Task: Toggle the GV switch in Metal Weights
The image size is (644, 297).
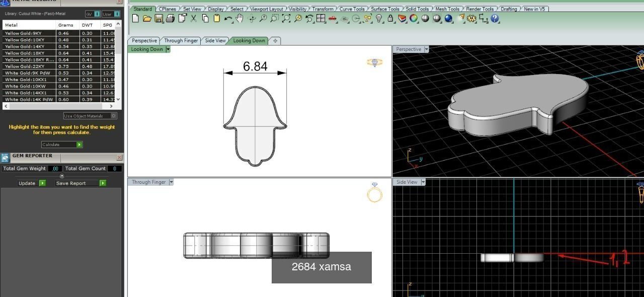Action: pos(92,14)
